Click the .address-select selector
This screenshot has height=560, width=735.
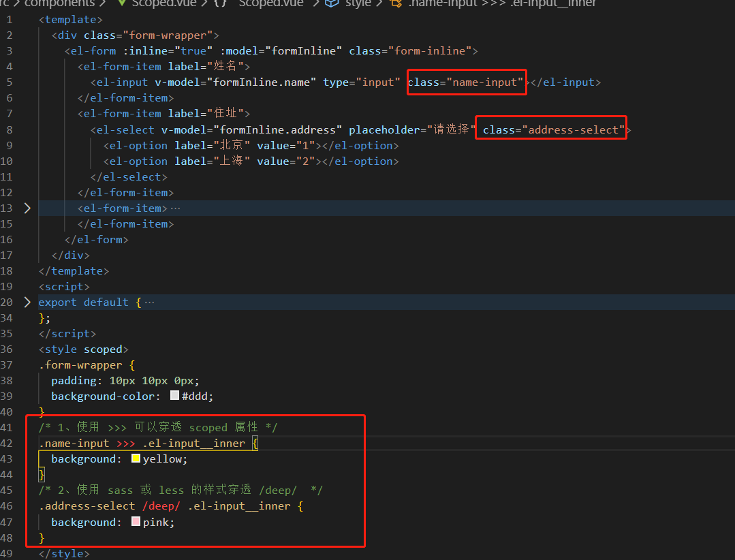(x=87, y=506)
